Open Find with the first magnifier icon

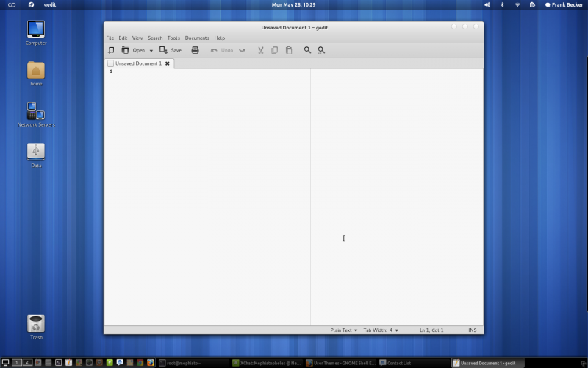(x=307, y=50)
